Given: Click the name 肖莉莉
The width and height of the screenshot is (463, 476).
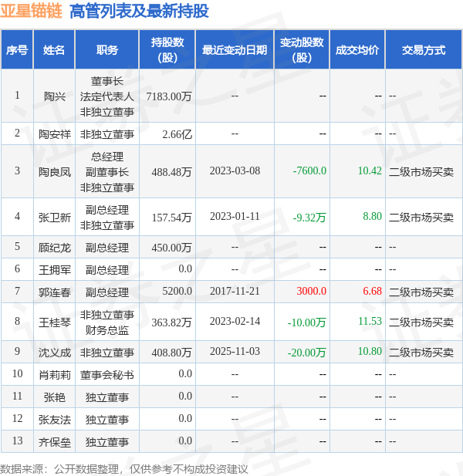Looking at the screenshot, I should [x=54, y=375].
